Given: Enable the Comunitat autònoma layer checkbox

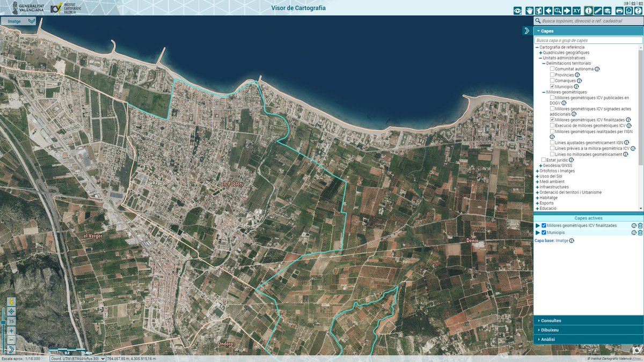Looking at the screenshot, I should point(552,69).
